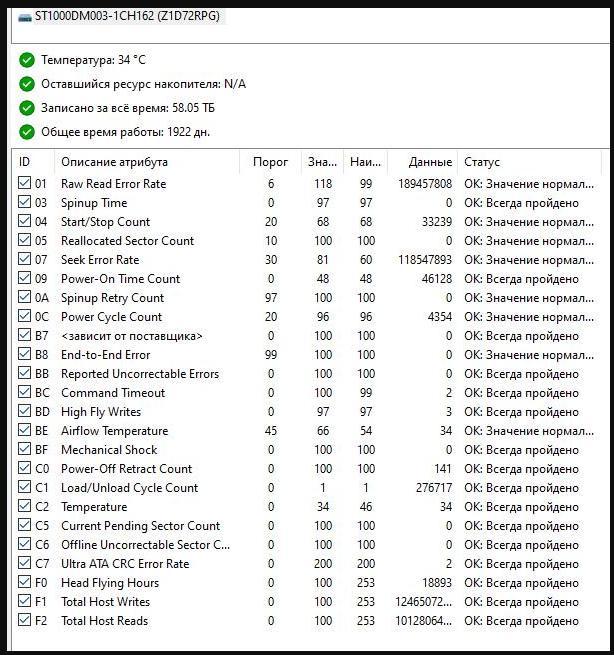Toggle checkbox for 04 Start/Stop Count
This screenshot has height=655, width=614.
[x=24, y=221]
